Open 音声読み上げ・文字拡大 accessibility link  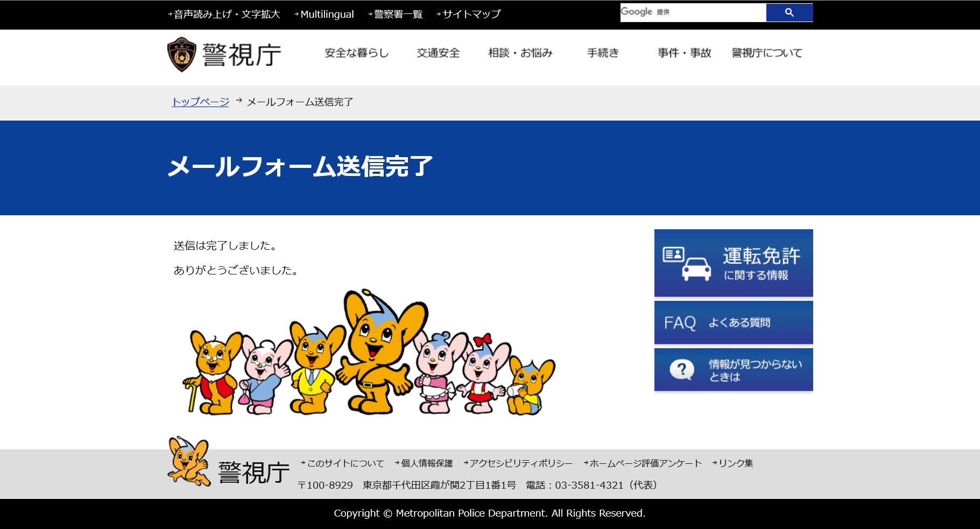pos(227,15)
